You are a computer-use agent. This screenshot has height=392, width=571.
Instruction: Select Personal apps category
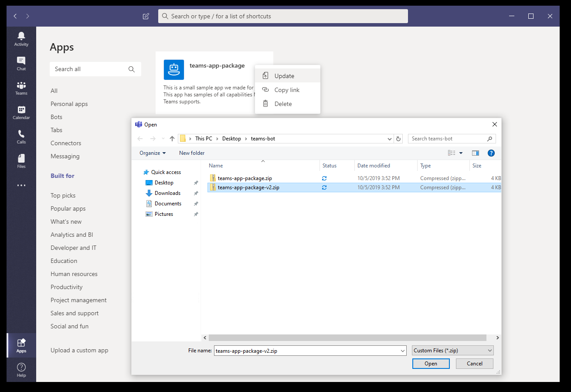(69, 104)
